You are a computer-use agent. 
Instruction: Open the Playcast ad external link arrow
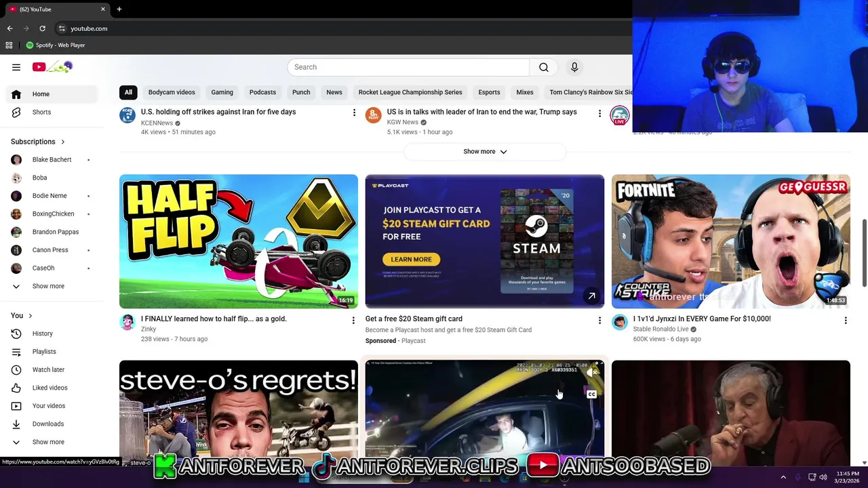[x=591, y=296]
